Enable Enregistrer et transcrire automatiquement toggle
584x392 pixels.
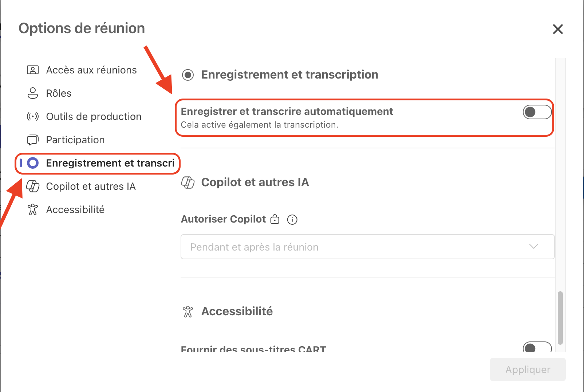[x=537, y=112]
